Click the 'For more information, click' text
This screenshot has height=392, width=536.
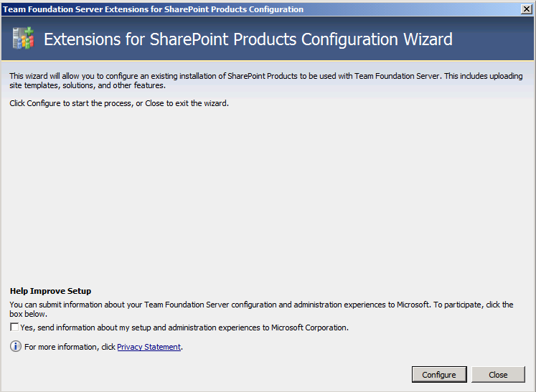[x=70, y=347]
